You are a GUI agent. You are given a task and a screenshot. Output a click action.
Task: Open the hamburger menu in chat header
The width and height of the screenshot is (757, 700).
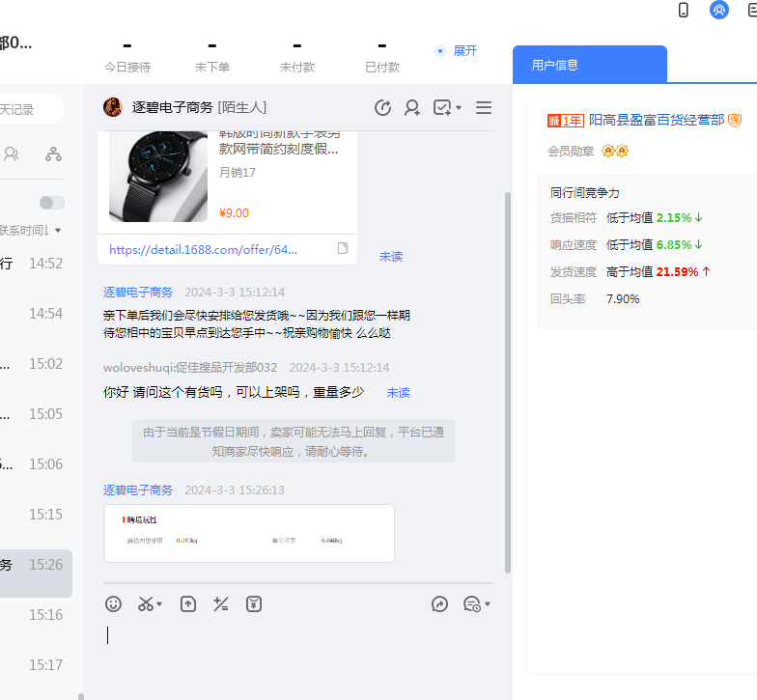[x=484, y=108]
